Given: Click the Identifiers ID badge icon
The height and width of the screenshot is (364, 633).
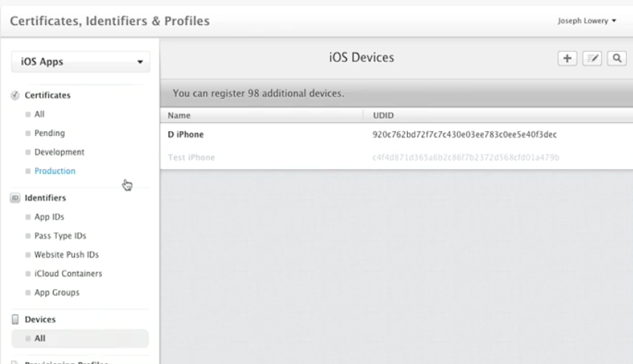Looking at the screenshot, I should pyautogui.click(x=15, y=198).
